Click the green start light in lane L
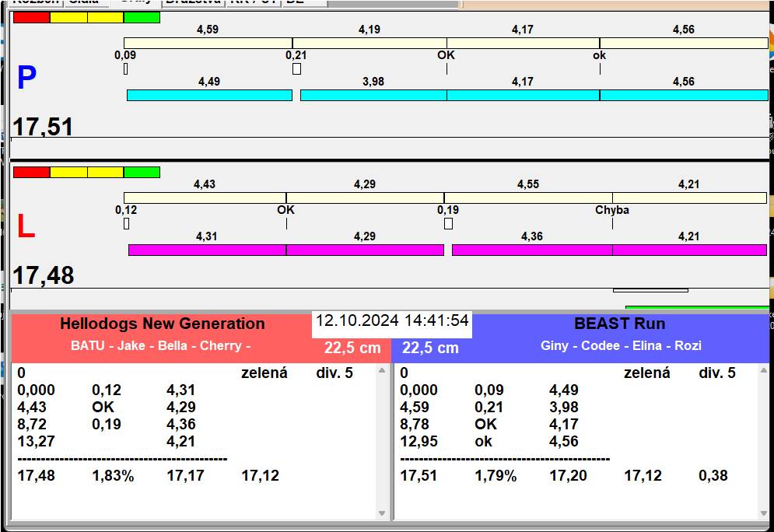Viewport: 774px width, 532px height. pyautogui.click(x=142, y=172)
